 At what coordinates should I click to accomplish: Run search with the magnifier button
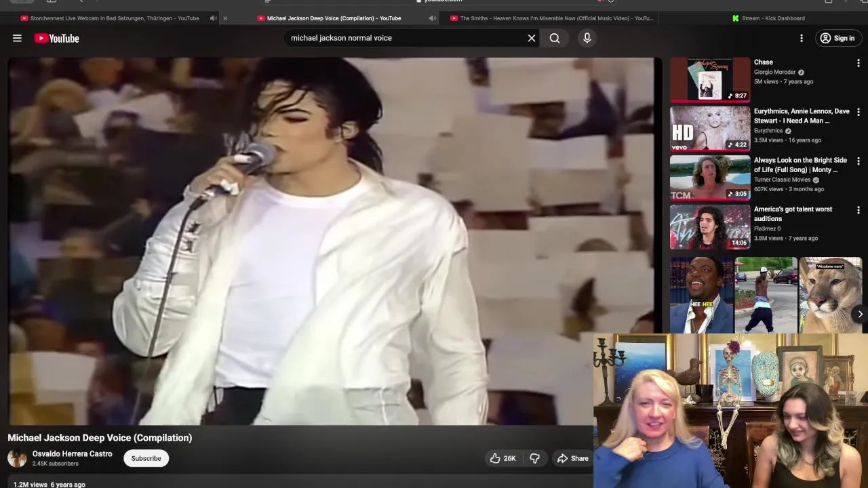point(555,38)
